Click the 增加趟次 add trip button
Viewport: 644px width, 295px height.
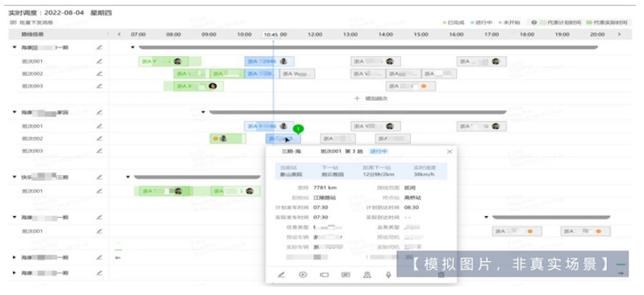click(x=371, y=98)
